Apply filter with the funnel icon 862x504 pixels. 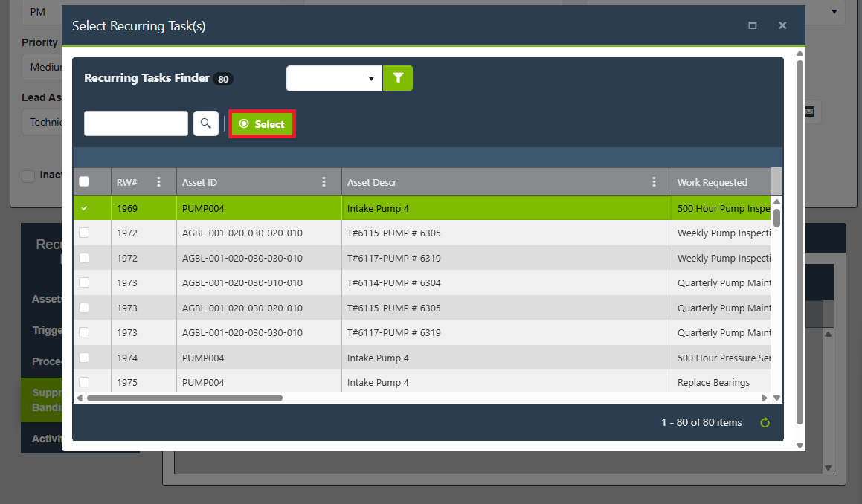pyautogui.click(x=397, y=78)
